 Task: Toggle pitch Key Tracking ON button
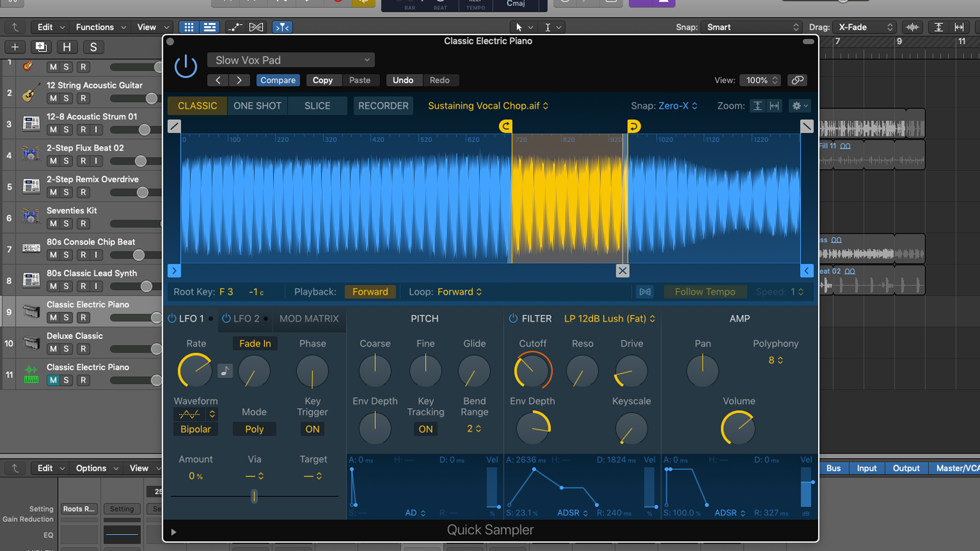click(x=426, y=429)
